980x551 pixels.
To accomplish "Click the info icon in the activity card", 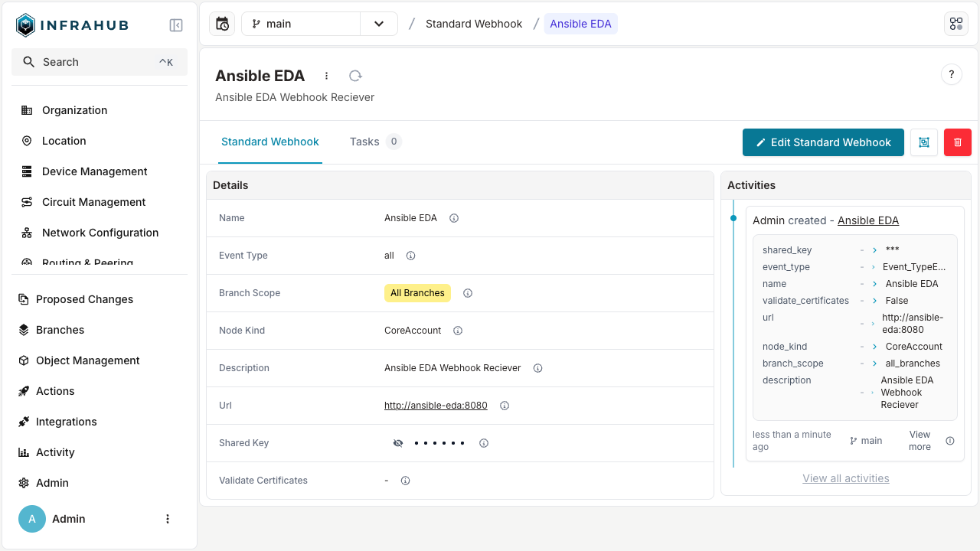I will (x=950, y=441).
